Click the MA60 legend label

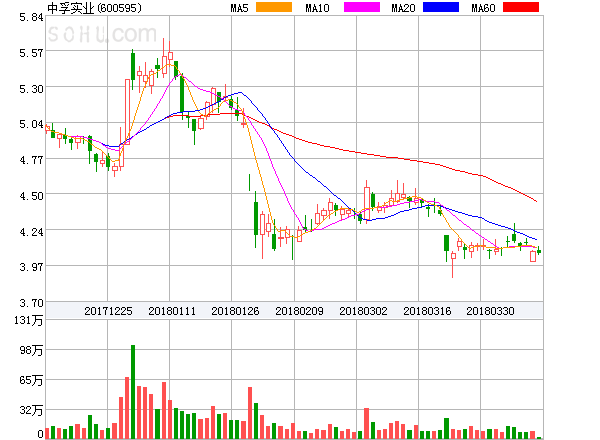483,8
